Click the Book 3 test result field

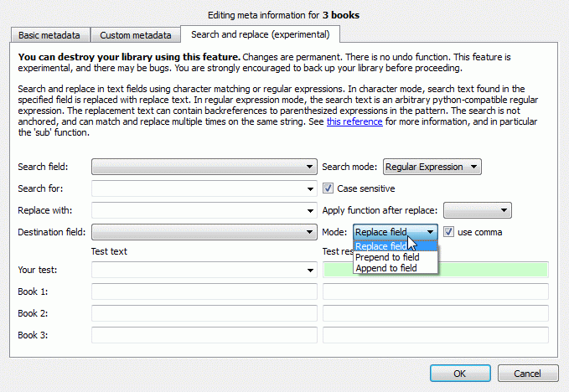(435, 335)
